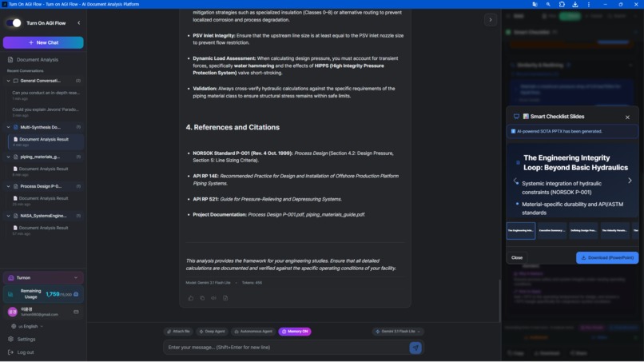Enable the Autonomous Agent mode
This screenshot has width=644, height=362.
pyautogui.click(x=253, y=332)
